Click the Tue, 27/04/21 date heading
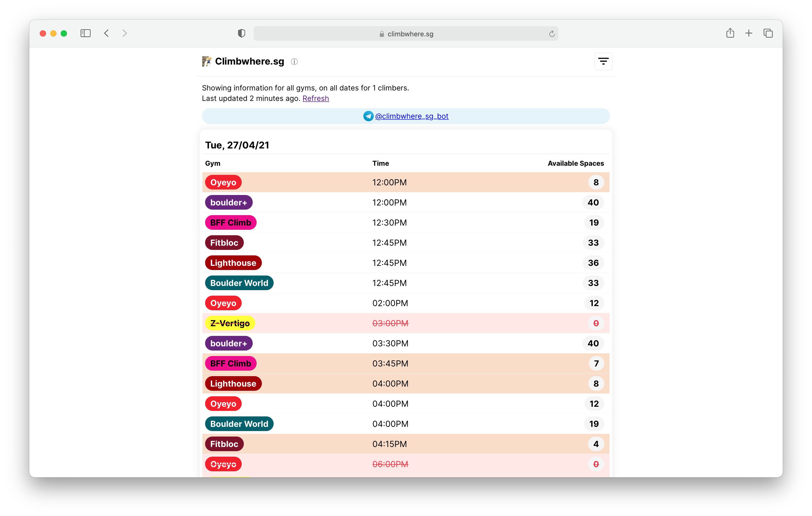 (237, 145)
